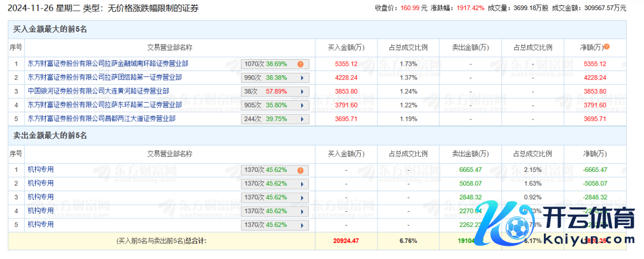Open 东方财富证券拉萨金融城南环路证券营业部 link
This screenshot has width=644, height=259.
(108, 63)
